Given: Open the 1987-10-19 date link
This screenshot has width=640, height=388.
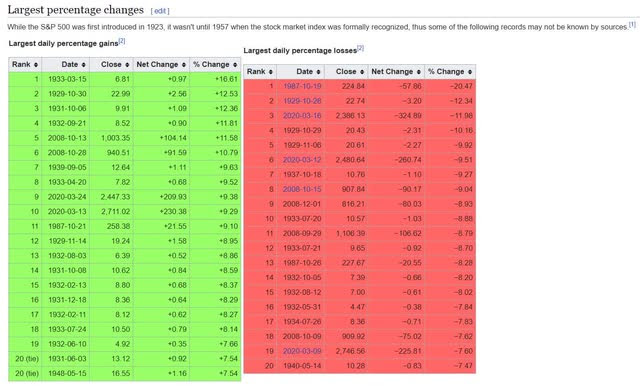Looking at the screenshot, I should point(302,86).
